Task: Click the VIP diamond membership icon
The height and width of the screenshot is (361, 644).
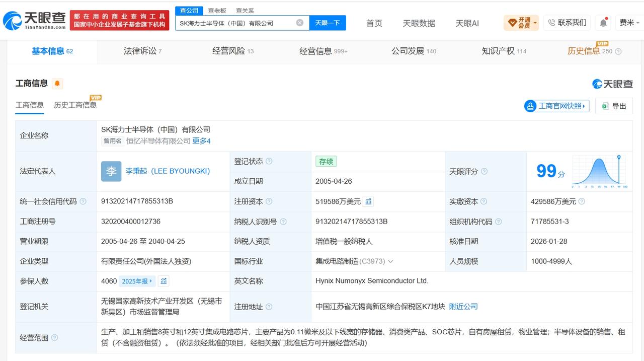Action: click(x=513, y=23)
